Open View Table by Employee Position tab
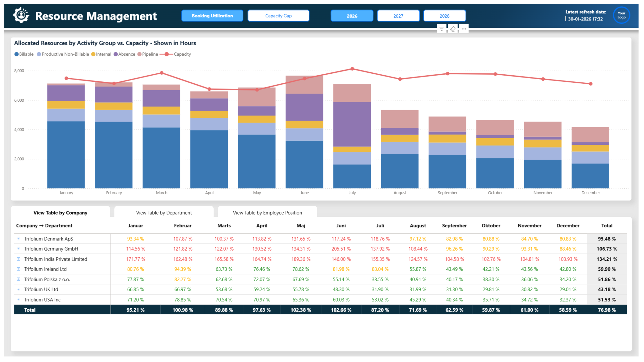 (x=267, y=213)
